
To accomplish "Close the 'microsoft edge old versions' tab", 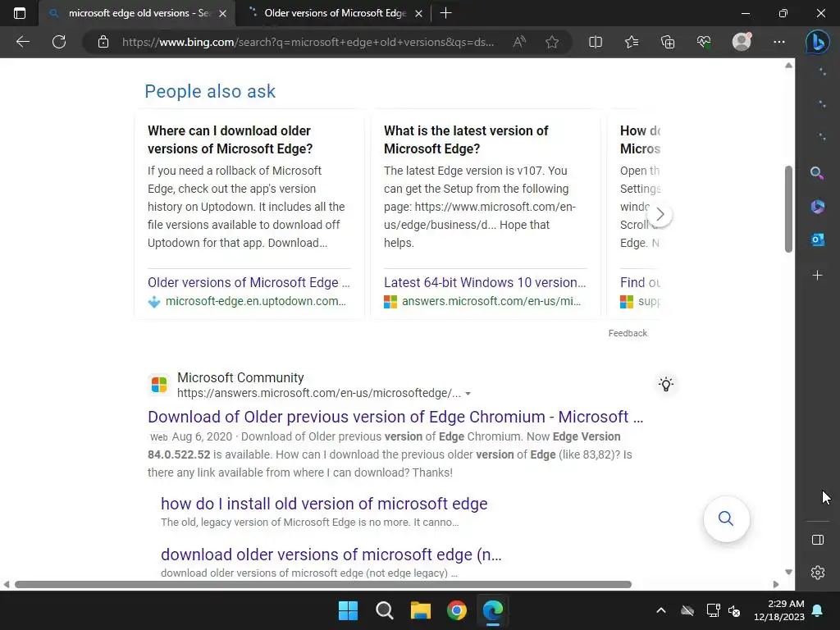I will click(x=223, y=13).
